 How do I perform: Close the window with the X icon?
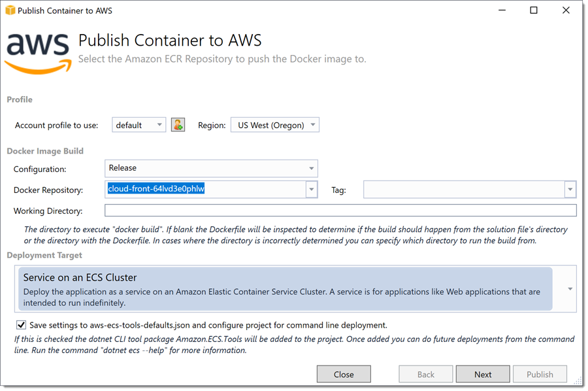coord(566,10)
